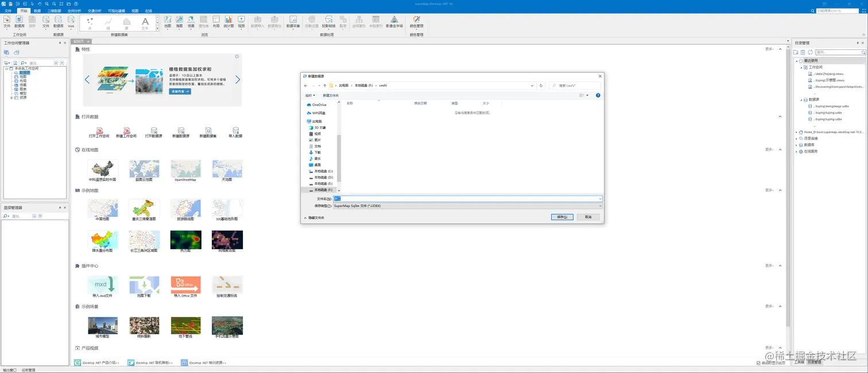The image size is (868, 373).
Task: Click 新建数据集 icon on start page
Action: tap(208, 133)
